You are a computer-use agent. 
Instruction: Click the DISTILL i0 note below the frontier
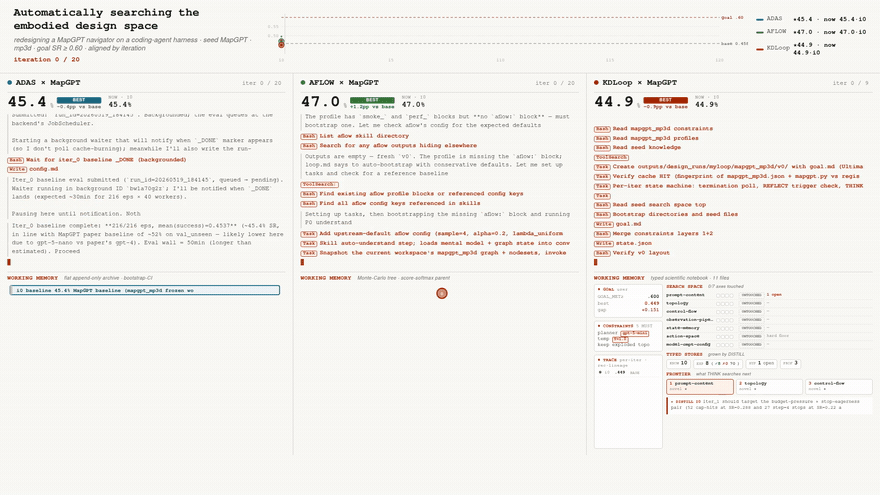[769, 405]
